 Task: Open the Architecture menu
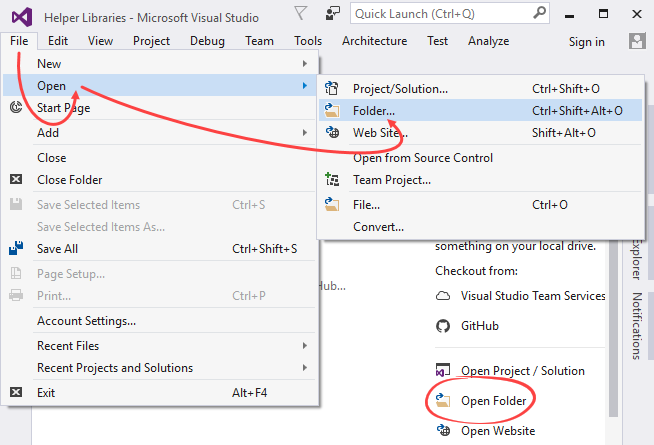coord(375,41)
